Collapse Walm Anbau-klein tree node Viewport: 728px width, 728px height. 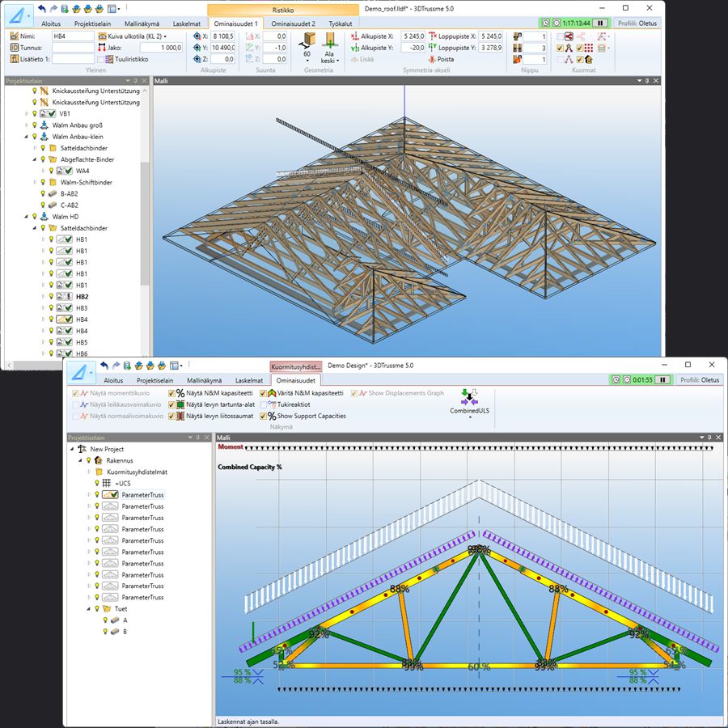(26, 137)
